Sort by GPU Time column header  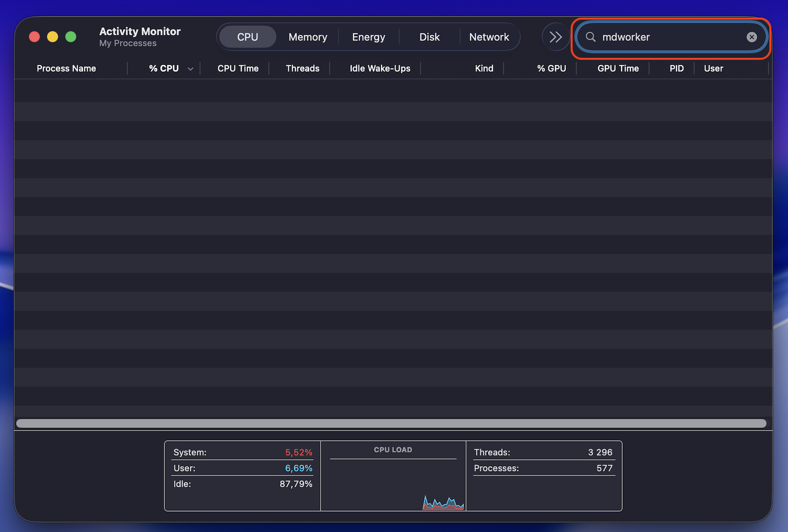click(x=618, y=68)
